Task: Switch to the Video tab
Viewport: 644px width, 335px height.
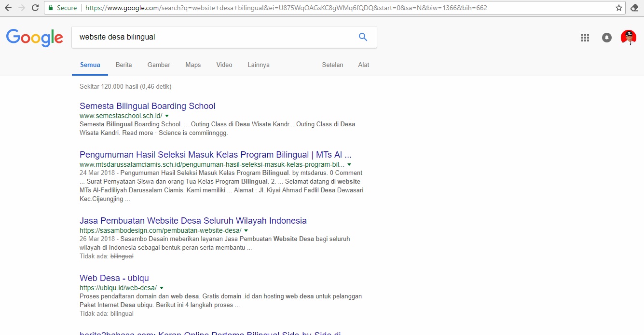Action: [x=224, y=65]
